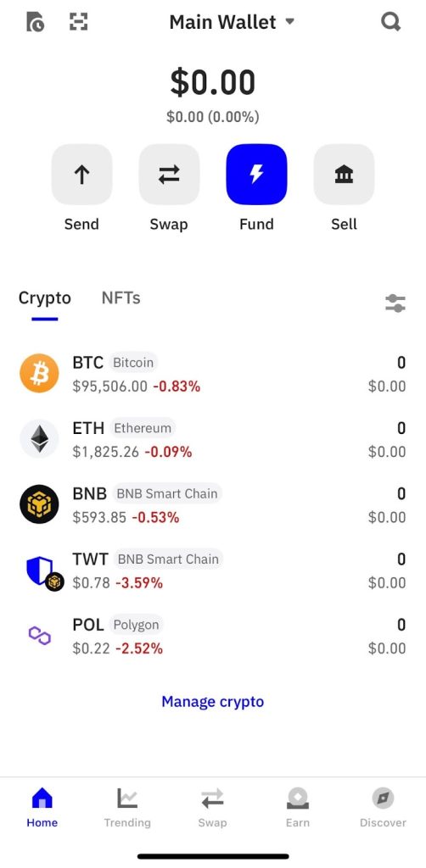Open Discover compass tab

pos(383,808)
